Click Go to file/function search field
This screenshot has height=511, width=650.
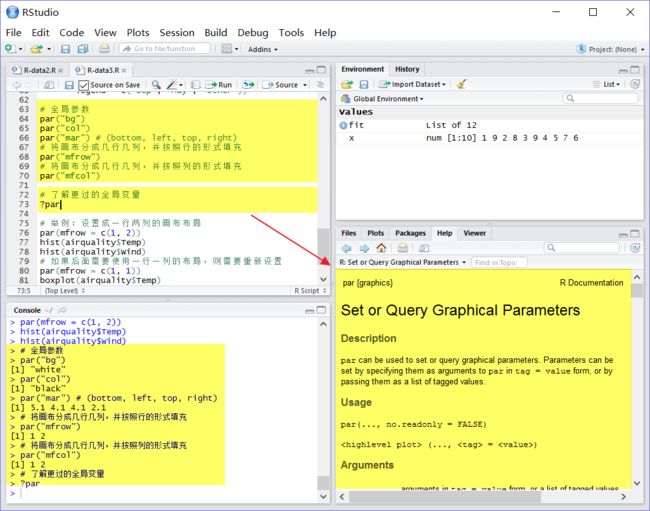pyautogui.click(x=165, y=48)
